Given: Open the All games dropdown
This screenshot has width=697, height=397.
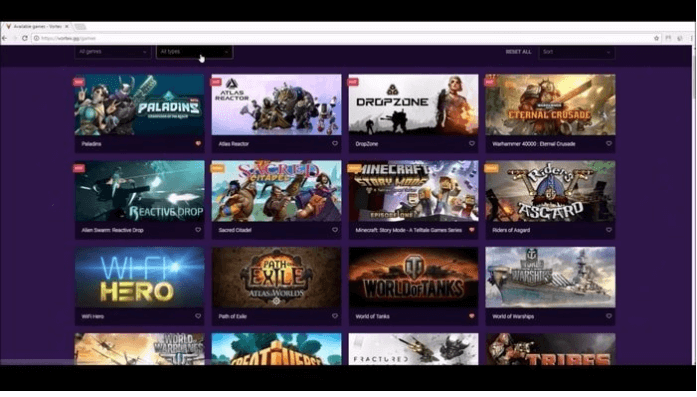Looking at the screenshot, I should click(112, 52).
